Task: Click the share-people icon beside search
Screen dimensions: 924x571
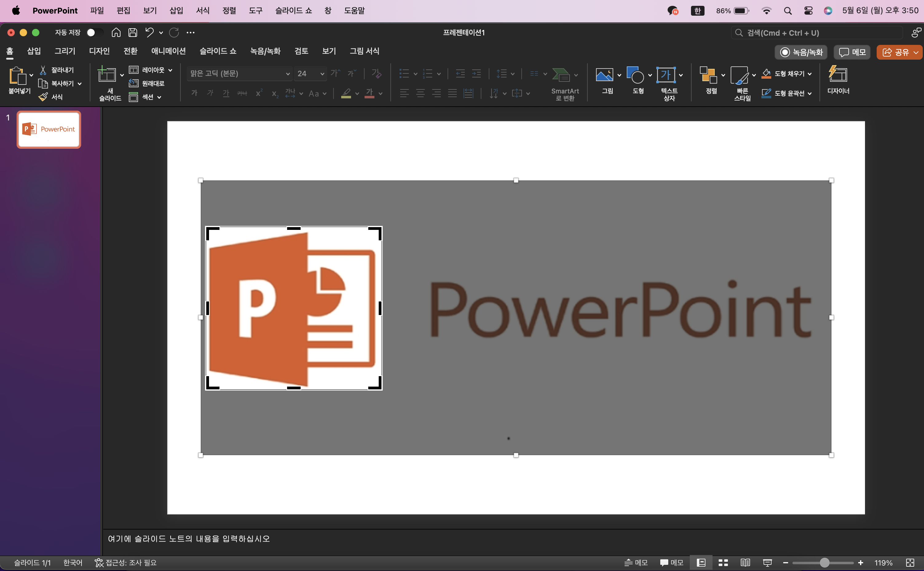Action: [x=916, y=33]
